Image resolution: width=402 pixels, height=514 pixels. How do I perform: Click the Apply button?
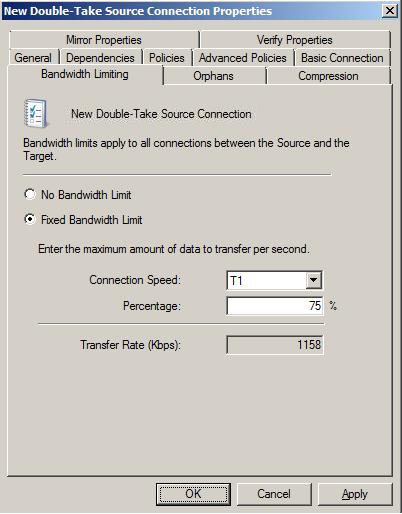[x=355, y=494]
